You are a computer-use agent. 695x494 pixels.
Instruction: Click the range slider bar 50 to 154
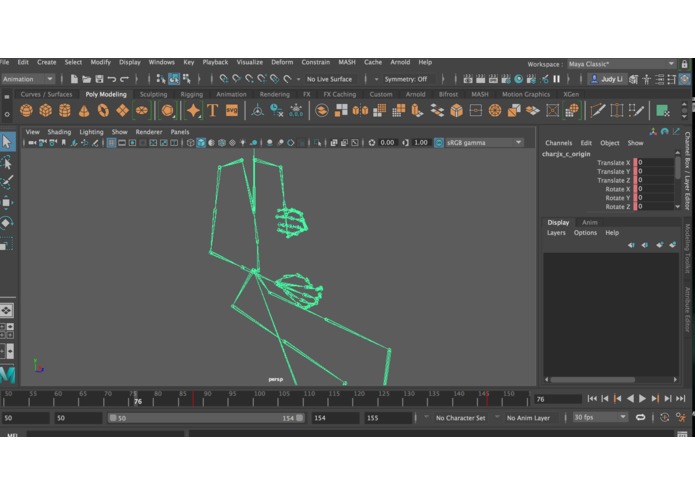tap(207, 418)
